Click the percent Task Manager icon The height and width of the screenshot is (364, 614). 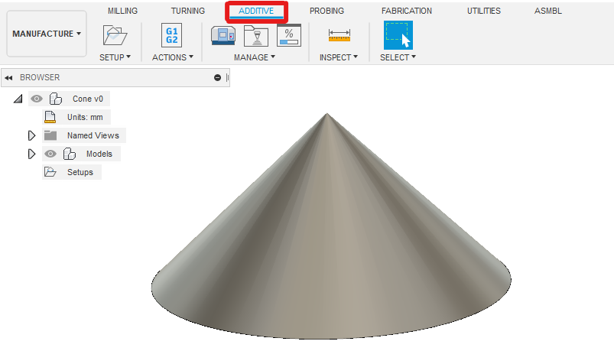coord(289,35)
